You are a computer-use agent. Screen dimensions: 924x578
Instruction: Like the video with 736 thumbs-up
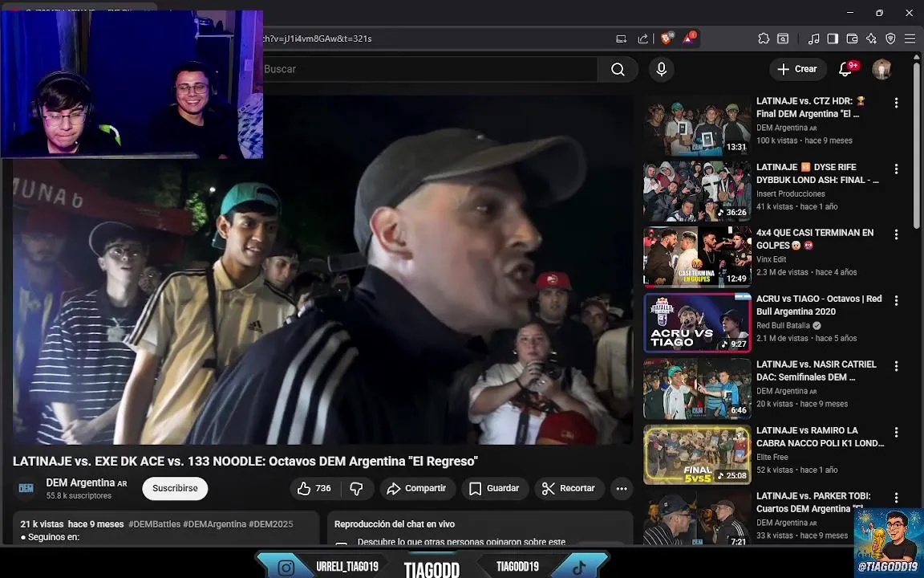(x=314, y=488)
